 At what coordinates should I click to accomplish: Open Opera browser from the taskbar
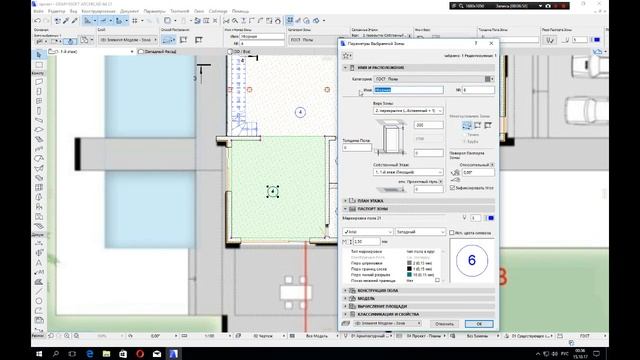(x=140, y=353)
